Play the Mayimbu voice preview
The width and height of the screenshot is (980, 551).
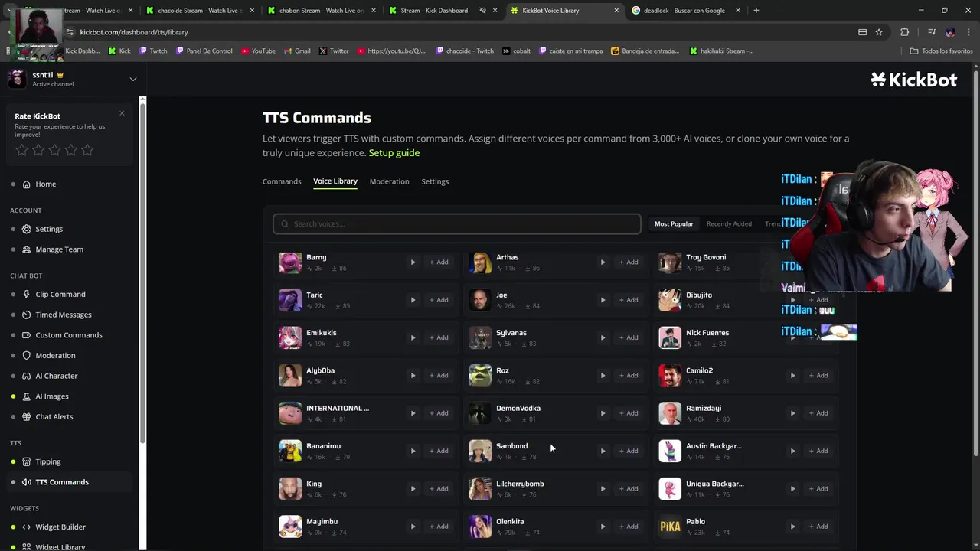413,527
